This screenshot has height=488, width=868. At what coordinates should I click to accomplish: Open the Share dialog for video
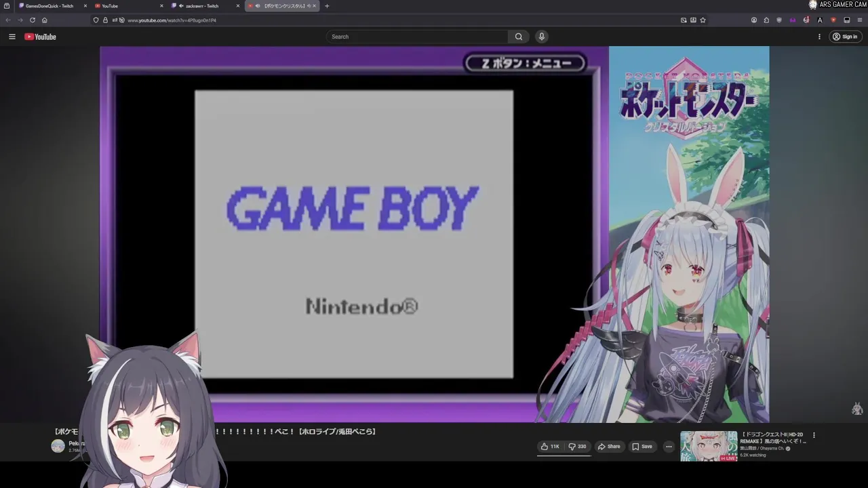(609, 447)
